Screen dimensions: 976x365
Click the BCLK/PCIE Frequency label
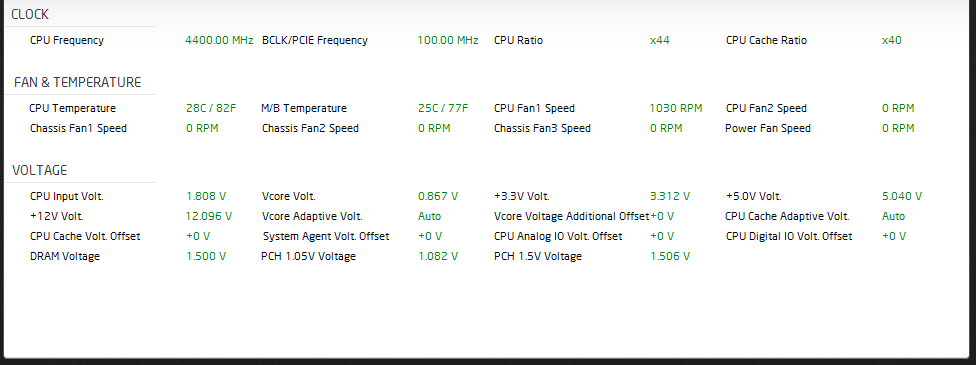315,40
